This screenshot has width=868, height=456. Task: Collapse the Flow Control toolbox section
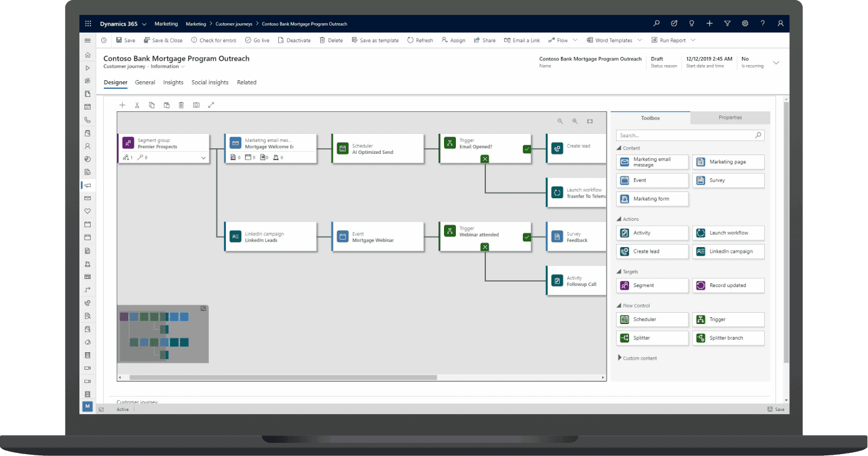(619, 306)
